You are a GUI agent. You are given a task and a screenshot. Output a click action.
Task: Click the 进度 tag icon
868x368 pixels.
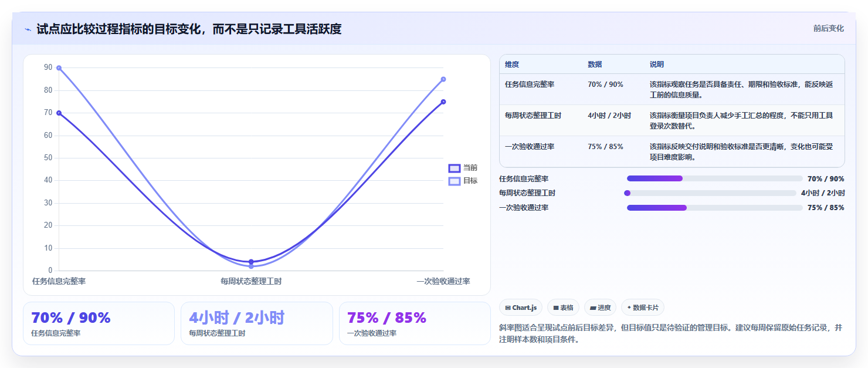coord(593,308)
